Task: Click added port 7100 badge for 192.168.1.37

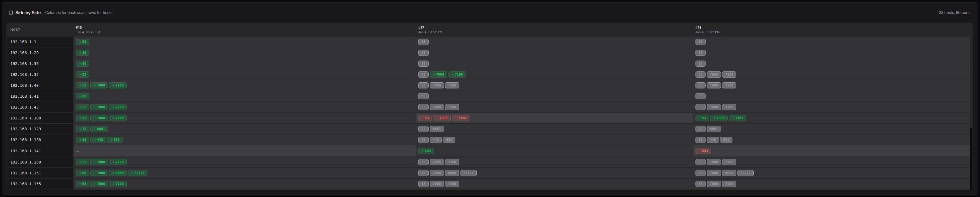Action: tap(457, 75)
